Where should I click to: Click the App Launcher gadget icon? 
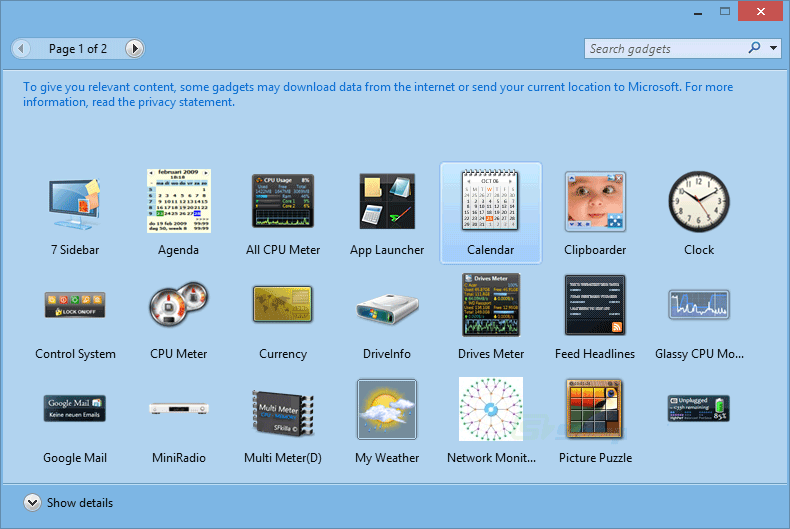click(387, 202)
